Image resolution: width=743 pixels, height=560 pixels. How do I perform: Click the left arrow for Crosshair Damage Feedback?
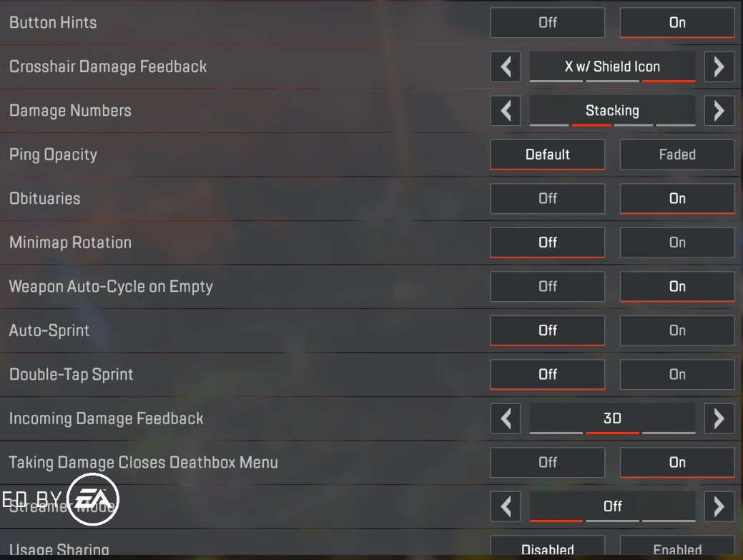tap(506, 67)
